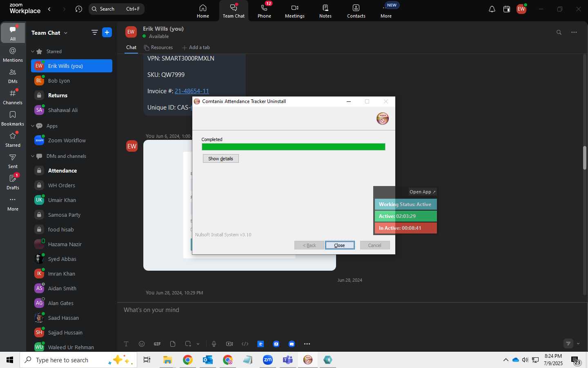The height and width of the screenshot is (368, 588).
Task: Click the chat vertical scrollbar
Action: click(584, 158)
